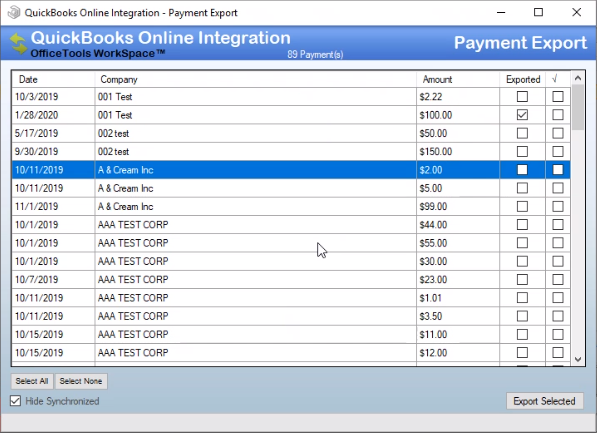
Task: Select the 1/28/2020 date cell
Action: click(x=53, y=115)
